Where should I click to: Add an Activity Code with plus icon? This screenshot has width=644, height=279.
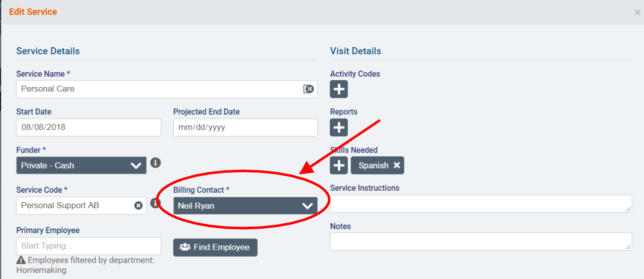339,90
